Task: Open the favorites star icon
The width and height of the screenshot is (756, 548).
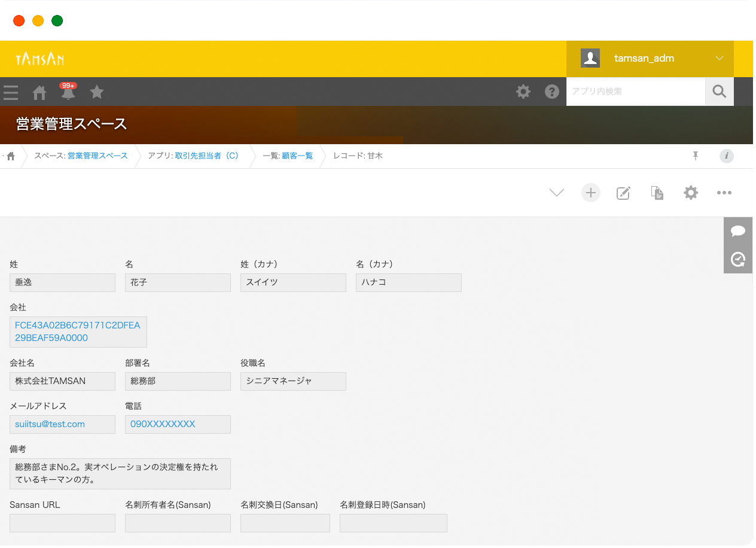Action: (97, 92)
